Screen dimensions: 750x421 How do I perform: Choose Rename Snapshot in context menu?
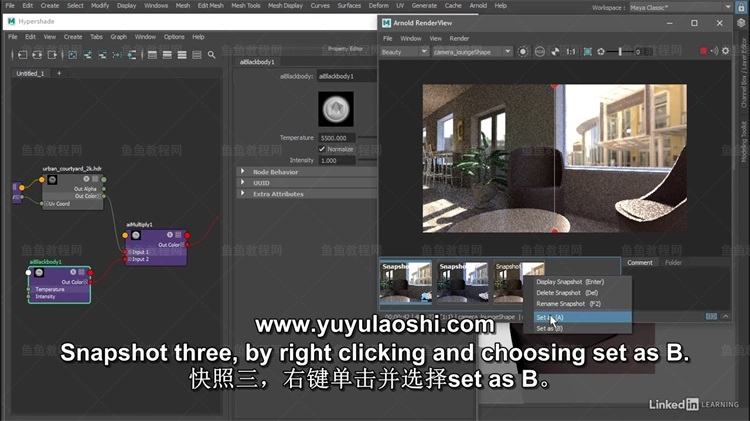(x=583, y=304)
